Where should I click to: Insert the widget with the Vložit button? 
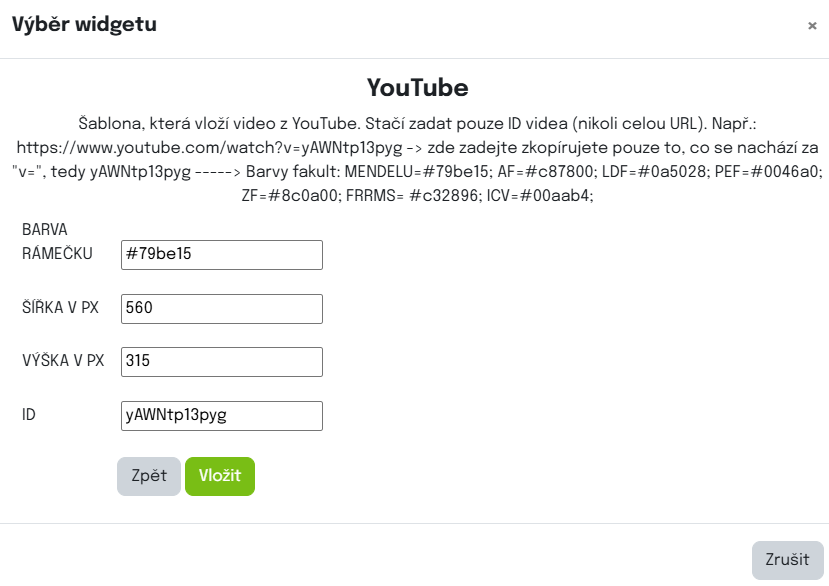tap(220, 476)
